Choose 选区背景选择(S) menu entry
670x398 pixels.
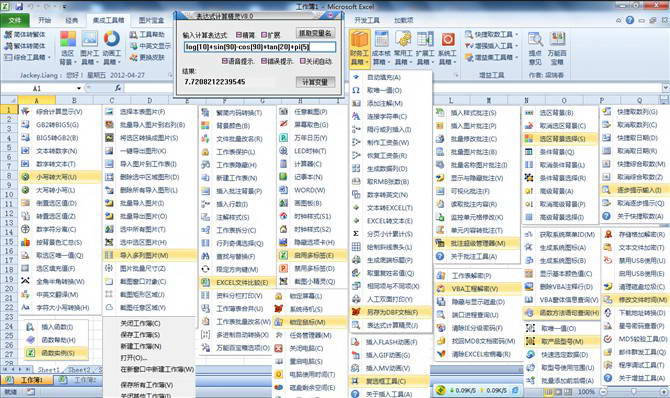click(x=561, y=139)
